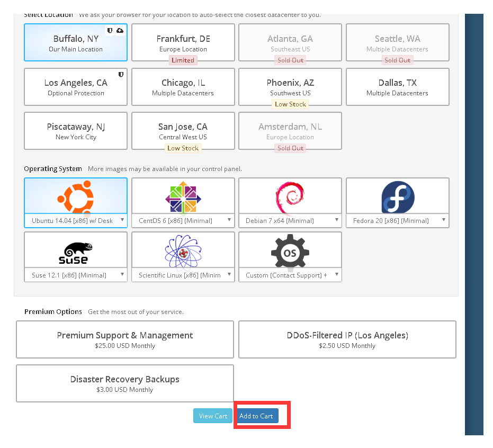Select Frankfurt, DE location

pos(183,42)
